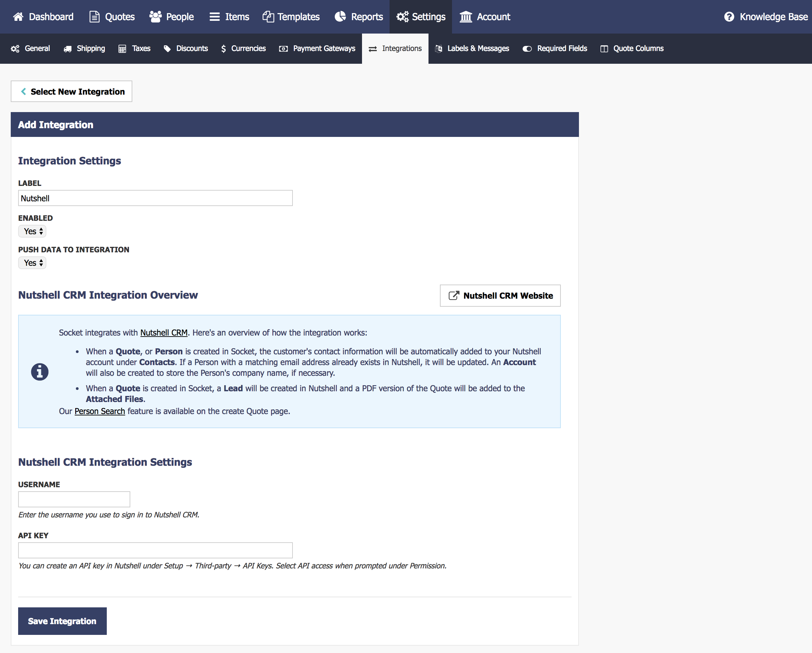Click the Discounts tag icon
The width and height of the screenshot is (812, 653).
coord(167,49)
